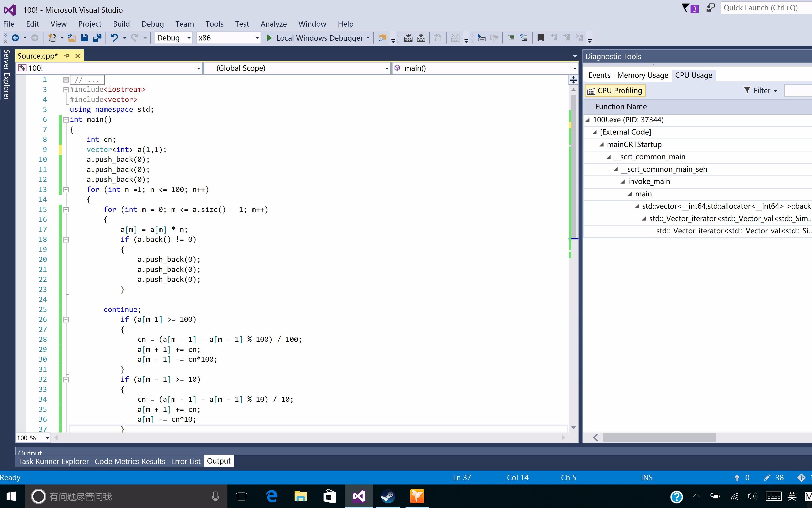Collapse the if block at line 26

pos(66,320)
